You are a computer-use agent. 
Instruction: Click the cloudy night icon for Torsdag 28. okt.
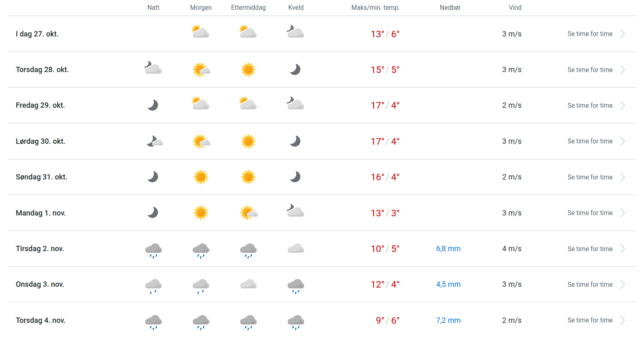(x=153, y=68)
